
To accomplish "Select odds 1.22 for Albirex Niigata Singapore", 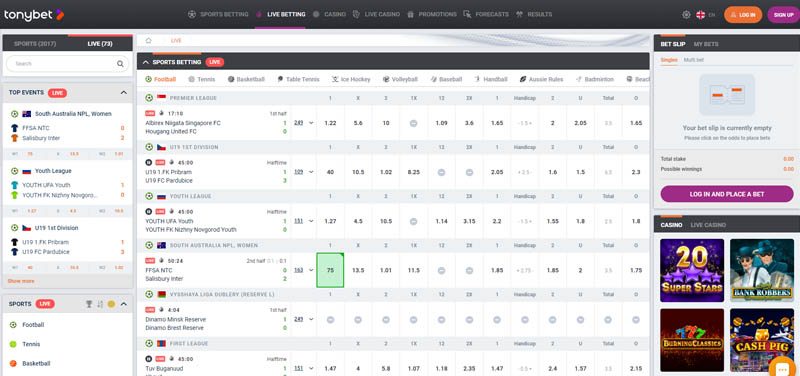I will pos(330,123).
